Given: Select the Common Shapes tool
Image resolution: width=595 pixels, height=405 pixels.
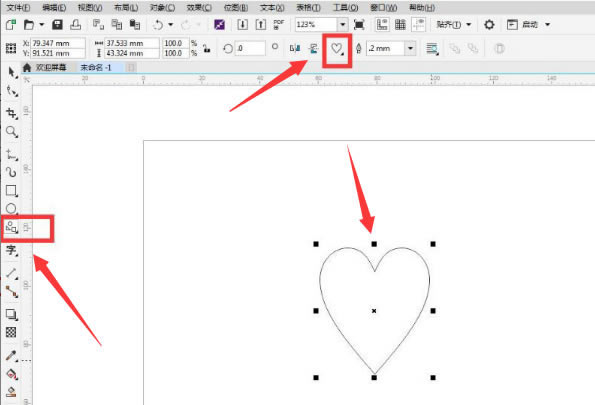Looking at the screenshot, I should 11,227.
